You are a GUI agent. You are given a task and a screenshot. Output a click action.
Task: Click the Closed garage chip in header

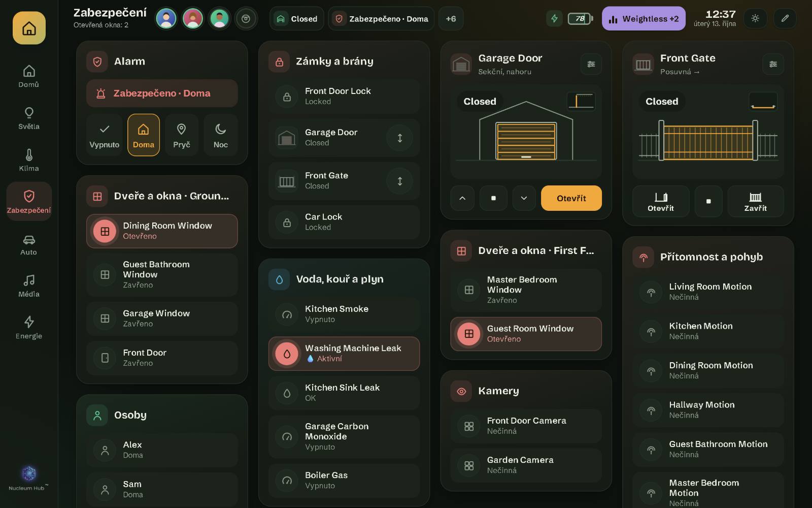[297, 19]
